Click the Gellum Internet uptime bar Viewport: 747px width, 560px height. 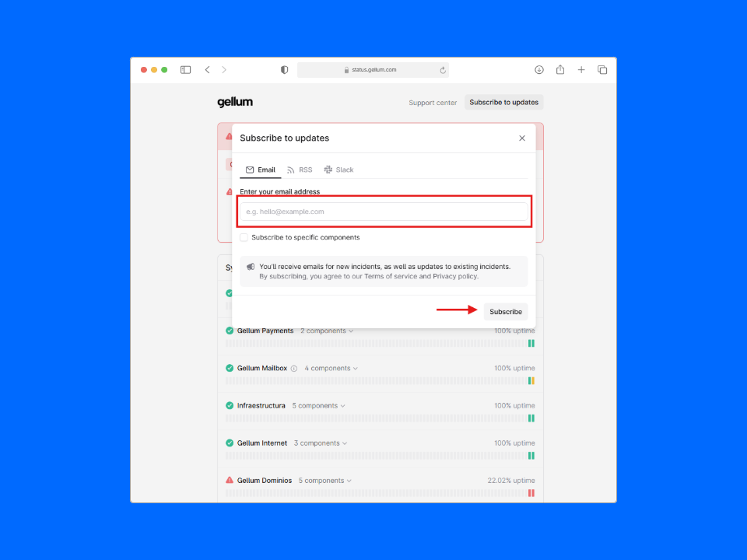pos(381,456)
